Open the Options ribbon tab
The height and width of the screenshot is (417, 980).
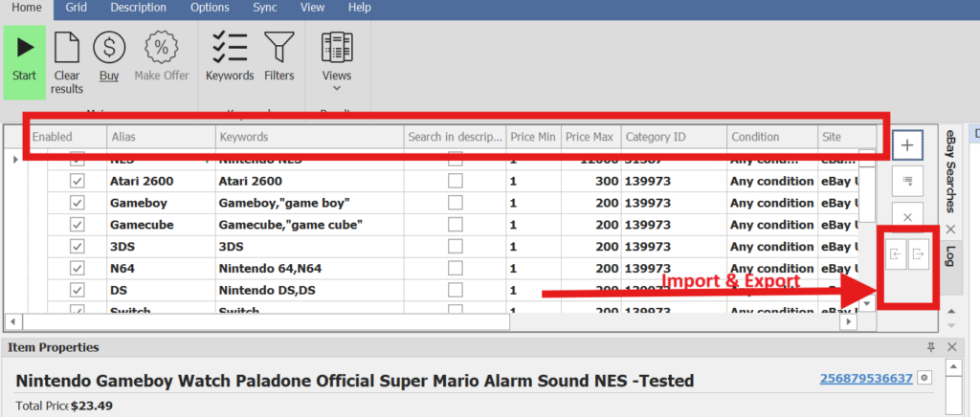coord(210,8)
